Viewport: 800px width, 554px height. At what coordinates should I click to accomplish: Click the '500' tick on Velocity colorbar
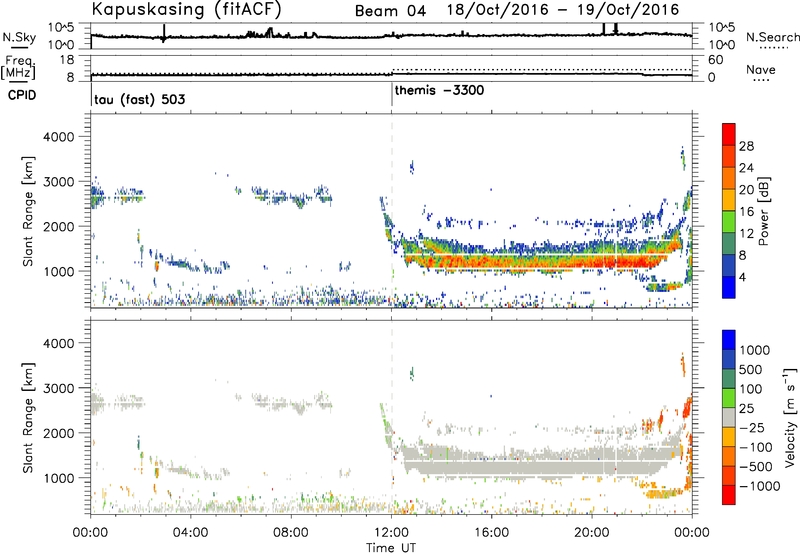(x=750, y=370)
